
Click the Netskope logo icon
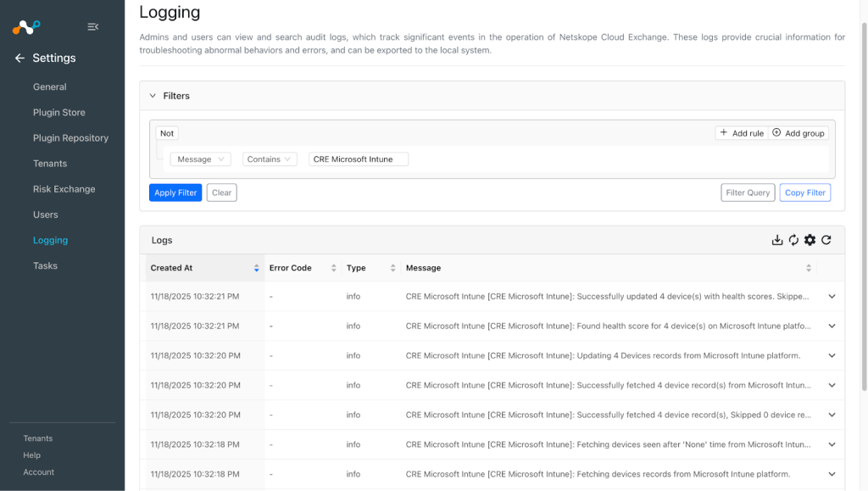tap(26, 26)
